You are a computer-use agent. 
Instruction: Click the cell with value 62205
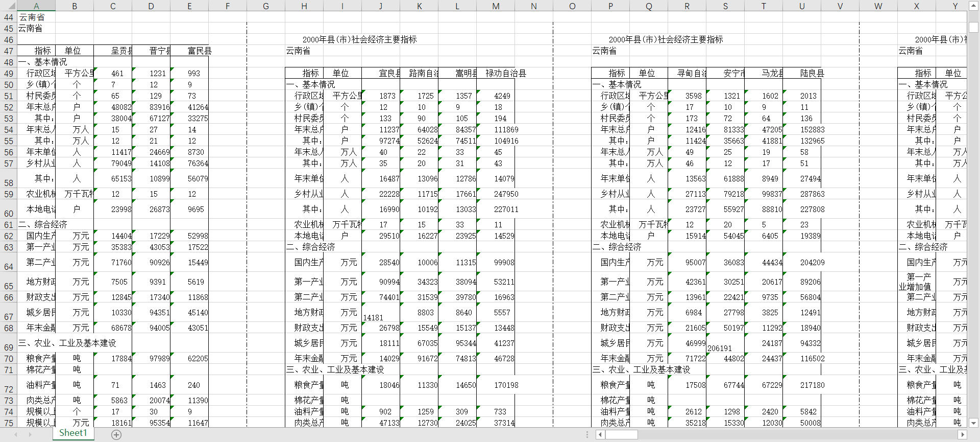click(x=189, y=358)
